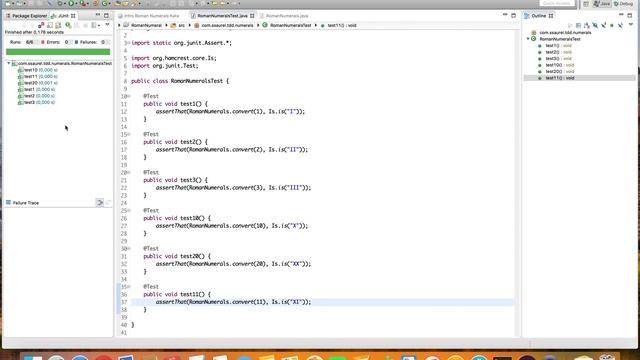Select the Outline view tab
This screenshot has height=360, width=640.
pos(538,16)
